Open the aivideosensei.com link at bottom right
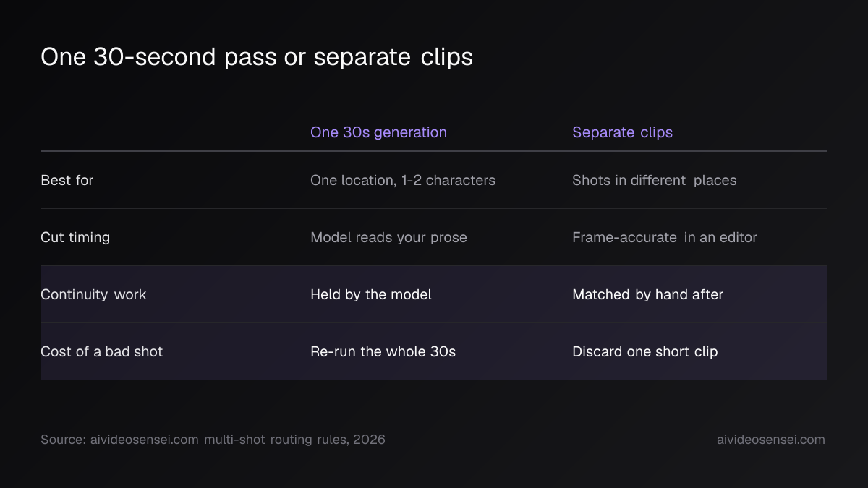The height and width of the screenshot is (488, 868). point(770,440)
